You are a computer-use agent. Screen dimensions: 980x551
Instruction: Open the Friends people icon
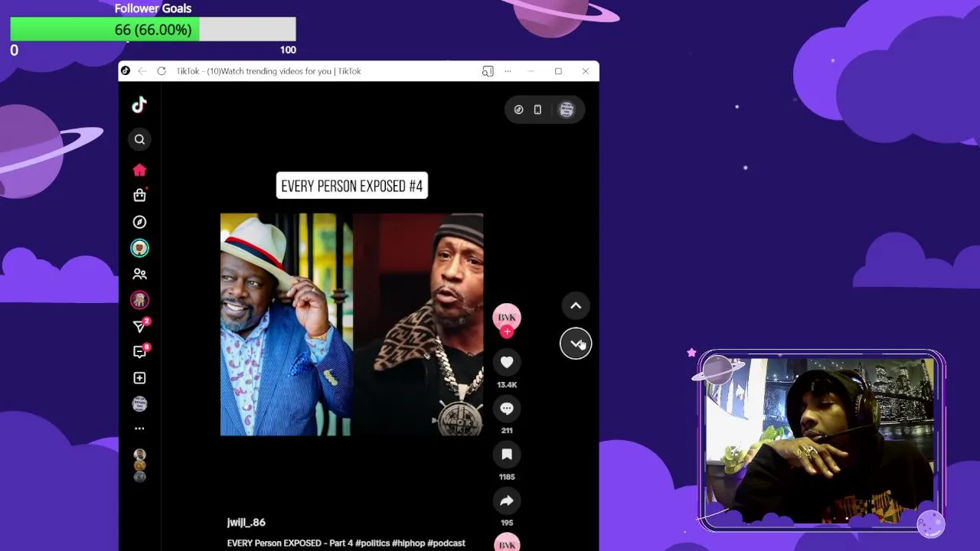point(139,273)
